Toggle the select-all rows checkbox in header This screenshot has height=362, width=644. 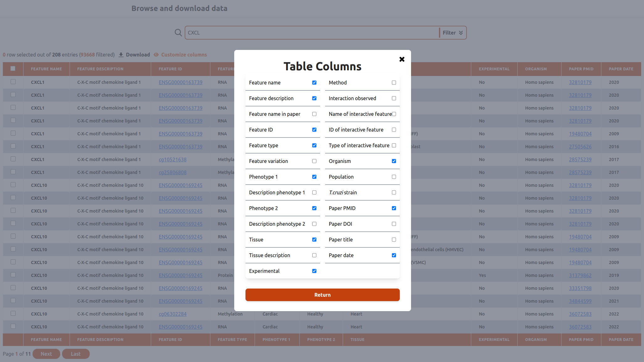point(13,68)
